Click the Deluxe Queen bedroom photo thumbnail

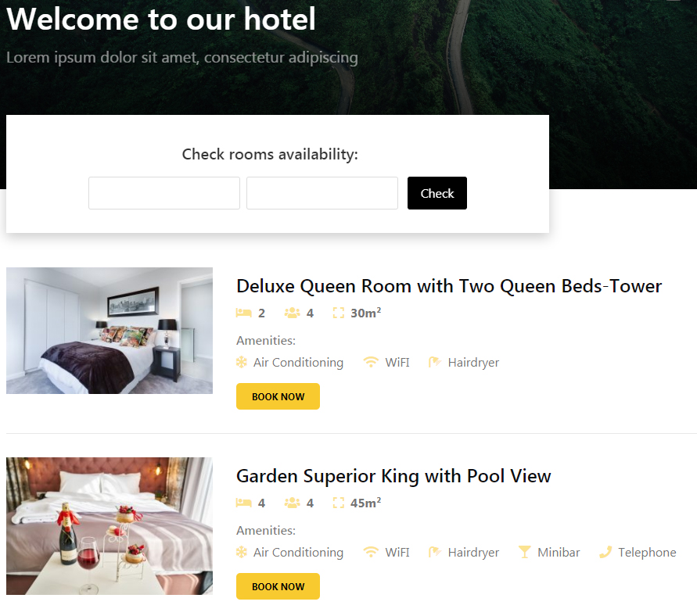tap(110, 331)
